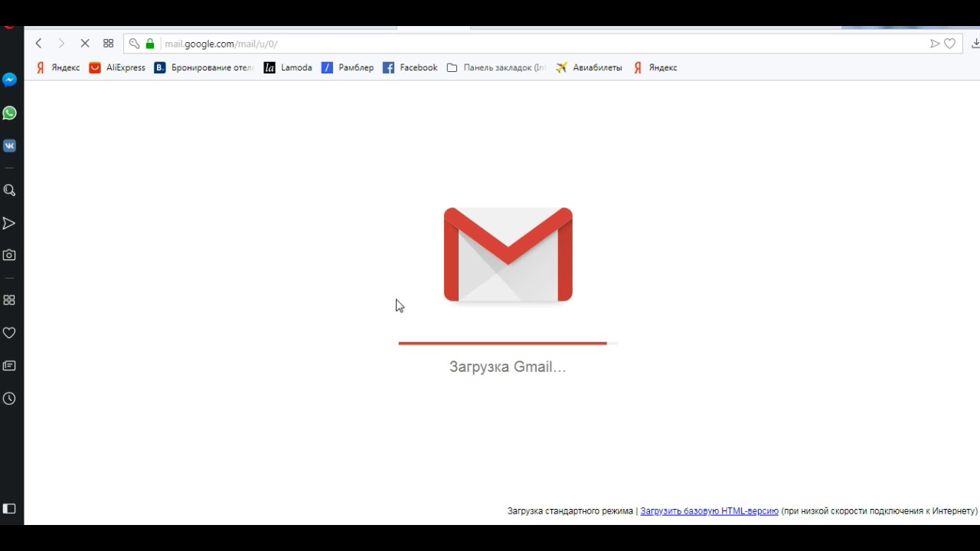View site security green lock badge
Viewport: 980px width, 551px height.
pos(150,44)
